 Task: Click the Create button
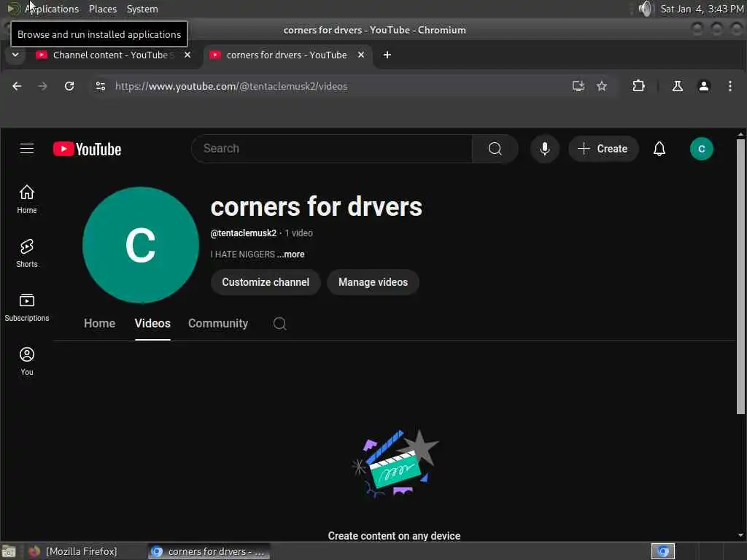click(603, 149)
